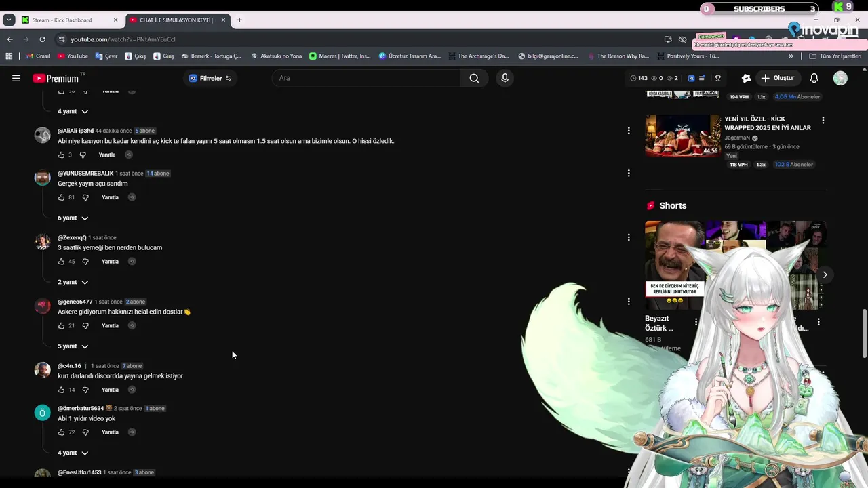Expand 4 yanıt replies above @AliAli-ip3hd

(x=73, y=111)
